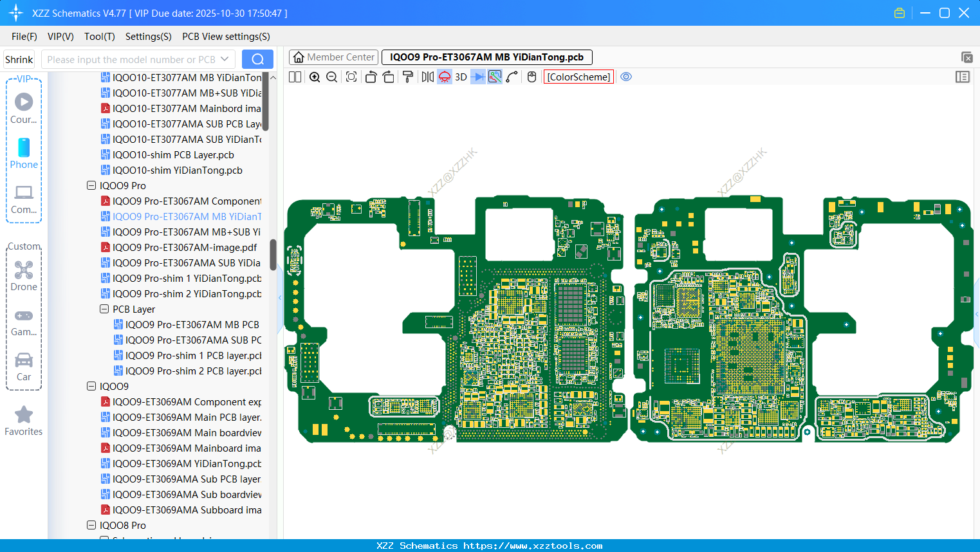Zoom in on the PCB view

click(315, 77)
